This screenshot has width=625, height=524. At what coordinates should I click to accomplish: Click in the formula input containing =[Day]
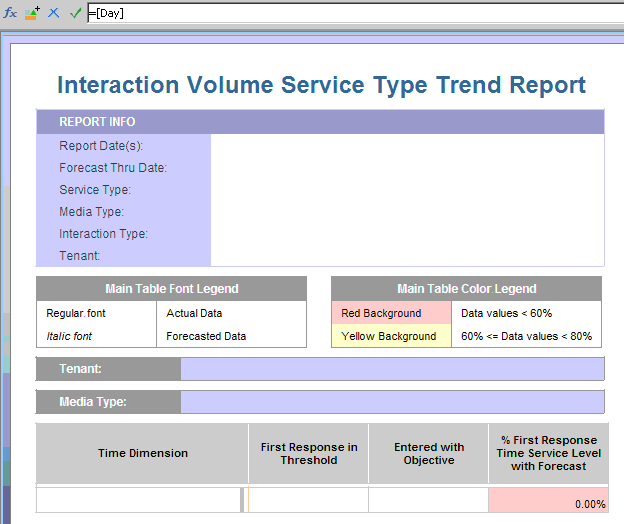pyautogui.click(x=350, y=13)
